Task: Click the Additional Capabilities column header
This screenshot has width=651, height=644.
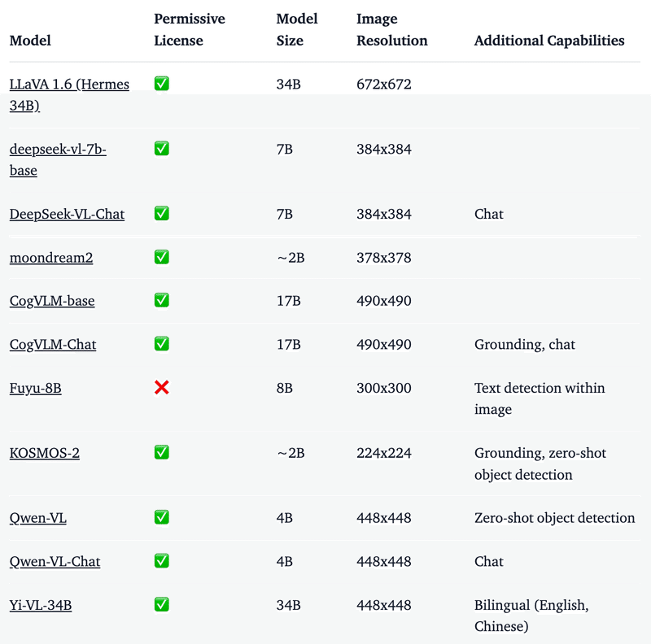Action: coord(549,41)
